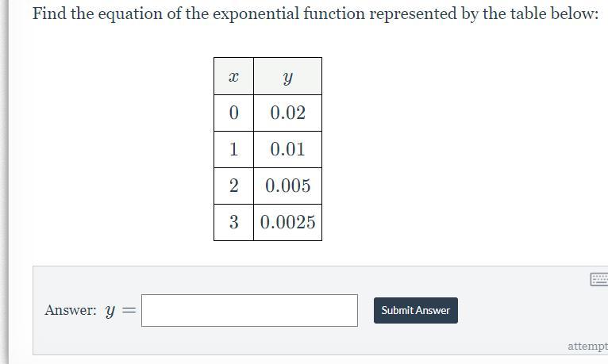Click the table cell containing 0.02
The image size is (608, 364).
click(x=287, y=113)
